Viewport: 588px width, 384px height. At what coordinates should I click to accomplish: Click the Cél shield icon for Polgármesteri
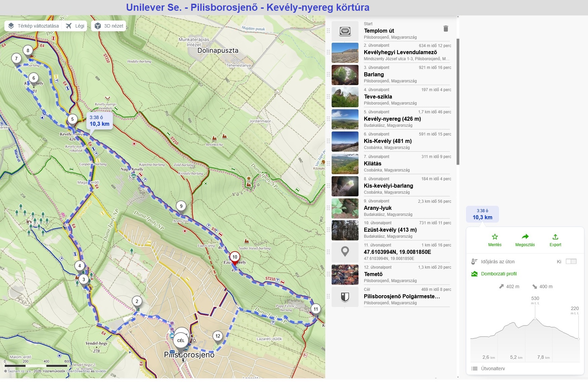[345, 297]
